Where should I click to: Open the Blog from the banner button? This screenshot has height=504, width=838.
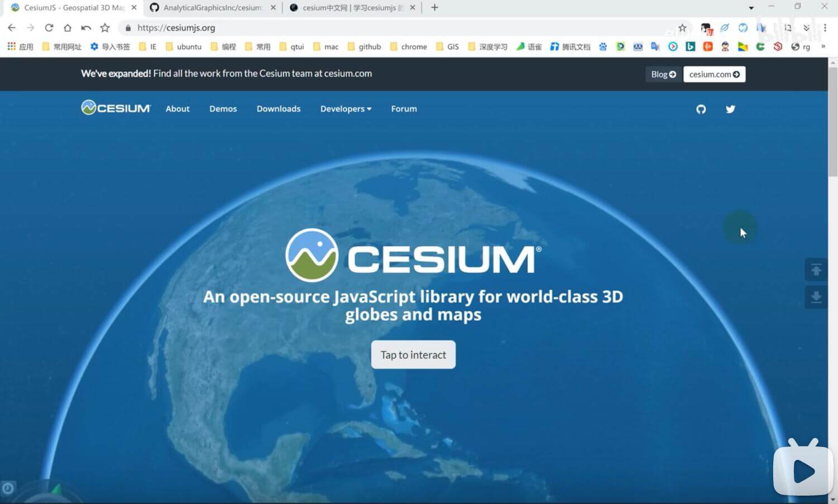(663, 74)
